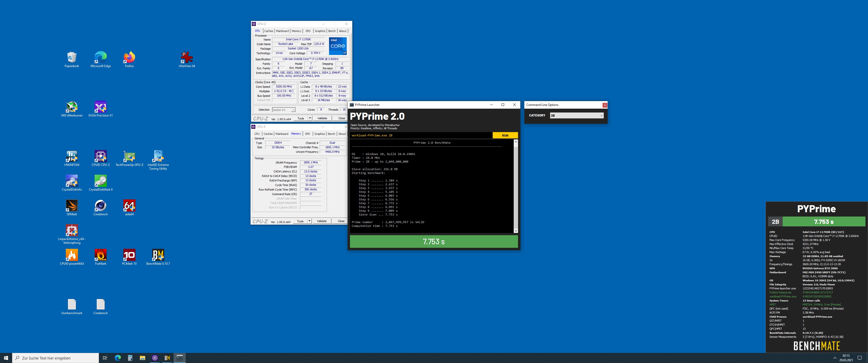Click Validate in upper CPU-Z window
868x363 pixels.
322,118
